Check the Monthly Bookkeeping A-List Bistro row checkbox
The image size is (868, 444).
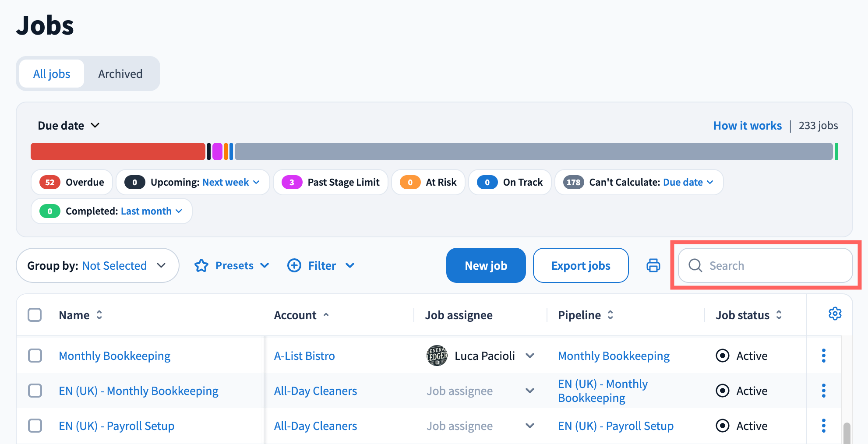point(35,356)
